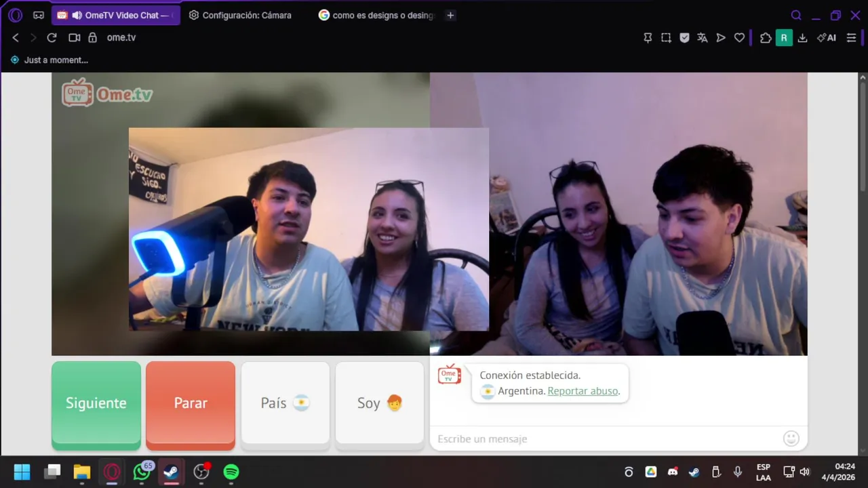
Task: Open WhatsApp from the taskbar
Action: [142, 472]
